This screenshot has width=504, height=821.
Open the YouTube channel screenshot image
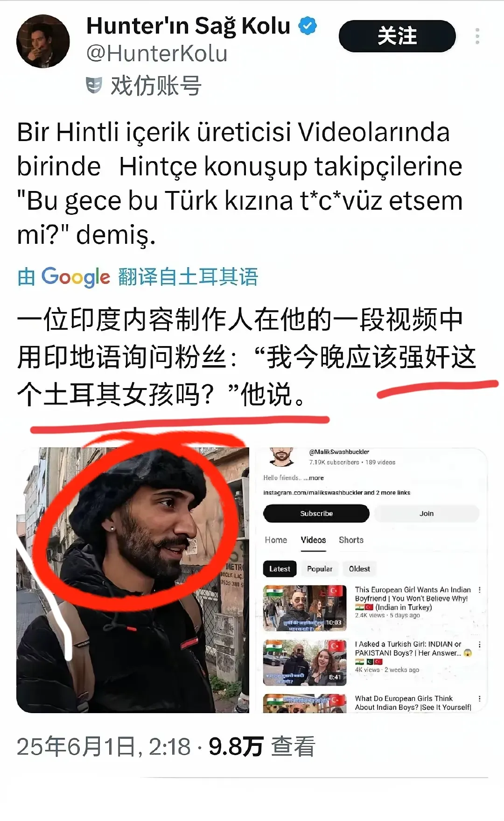pyautogui.click(x=371, y=580)
